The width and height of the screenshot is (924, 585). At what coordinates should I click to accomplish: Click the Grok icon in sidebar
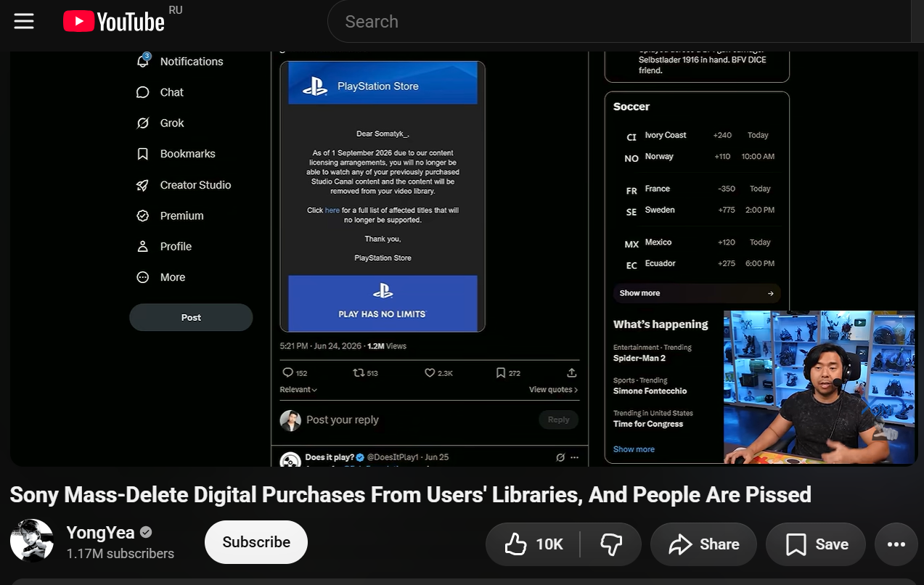[143, 123]
